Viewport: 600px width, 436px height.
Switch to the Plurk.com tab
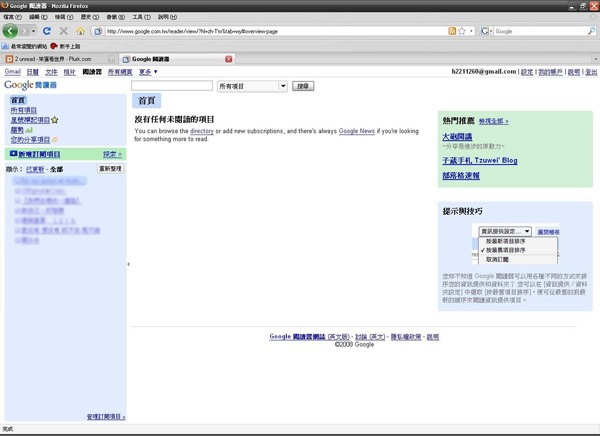point(59,59)
